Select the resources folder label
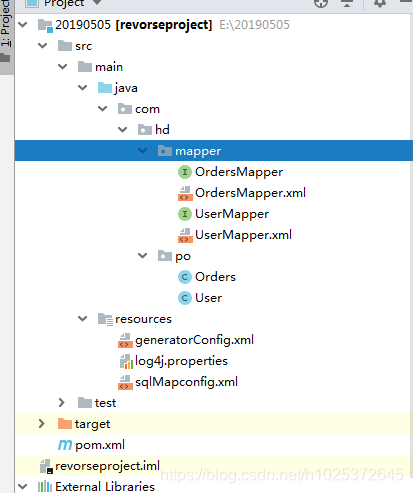 point(143,319)
